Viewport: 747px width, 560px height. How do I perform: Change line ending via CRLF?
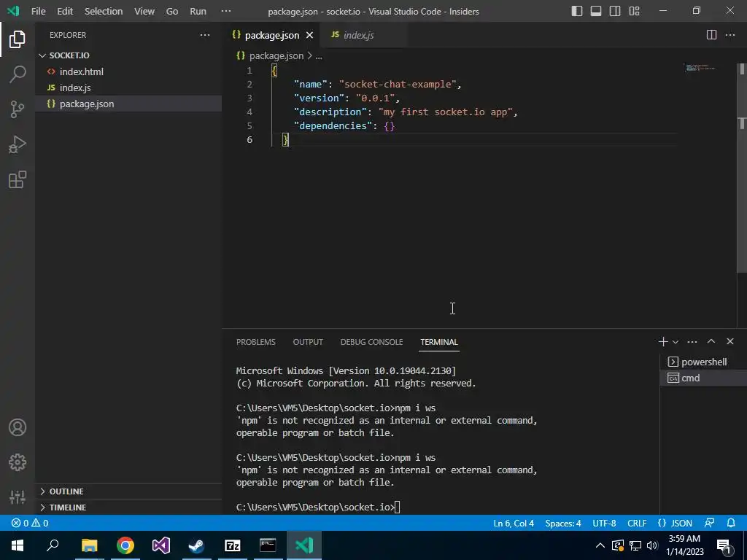tap(637, 523)
